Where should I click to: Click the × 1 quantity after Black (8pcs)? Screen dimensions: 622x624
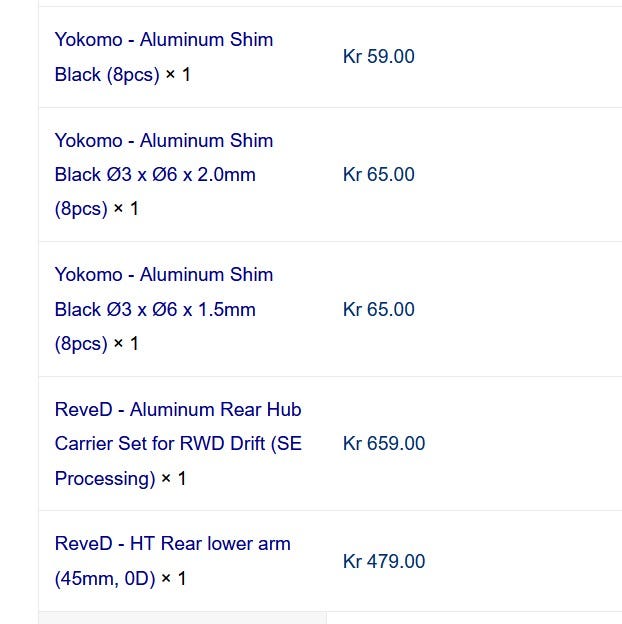(x=178, y=74)
